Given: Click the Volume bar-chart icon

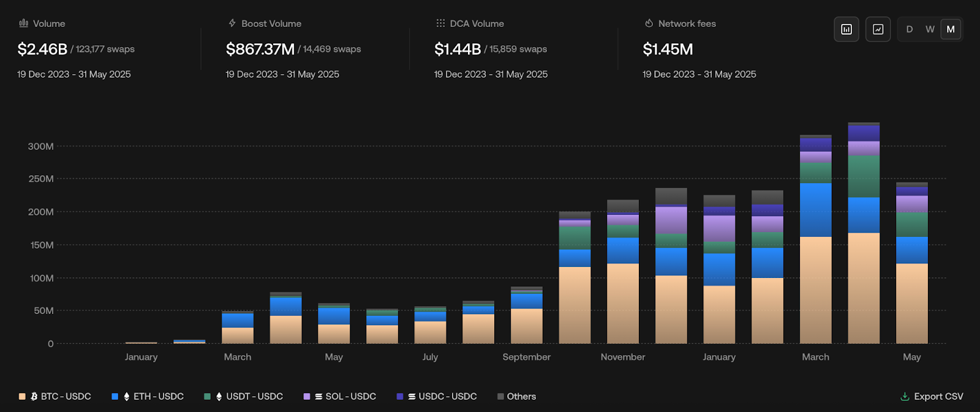Looking at the screenshot, I should pyautogui.click(x=24, y=23).
